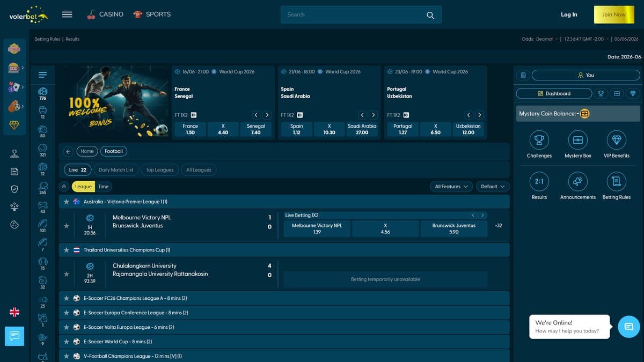The image size is (644, 362).
Task: Click the Log In button
Action: click(569, 14)
